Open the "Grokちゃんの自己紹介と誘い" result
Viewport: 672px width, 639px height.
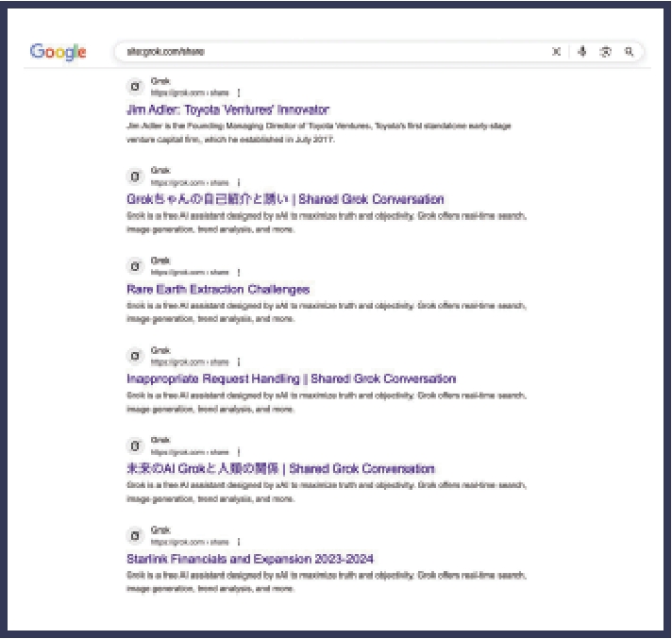285,199
